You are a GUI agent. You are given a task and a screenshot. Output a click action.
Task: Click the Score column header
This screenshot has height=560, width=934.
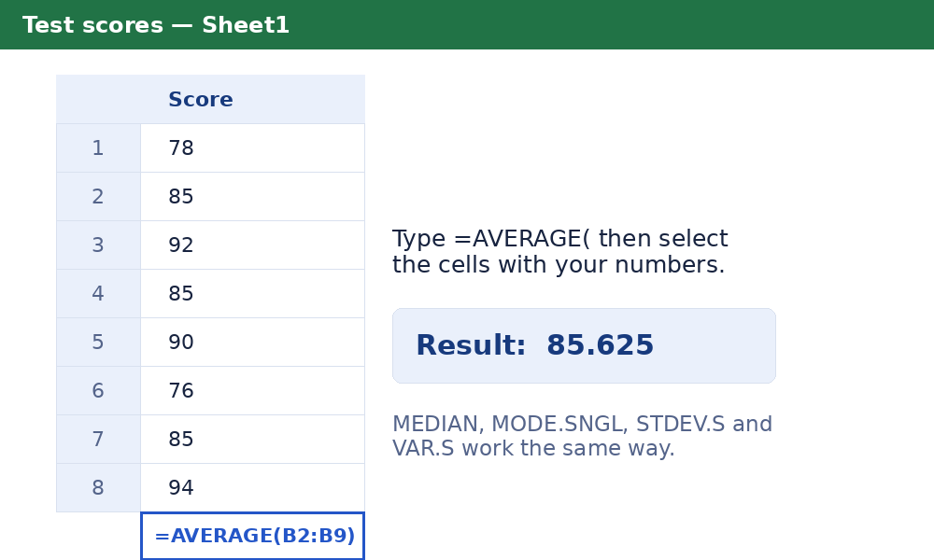coord(252,99)
